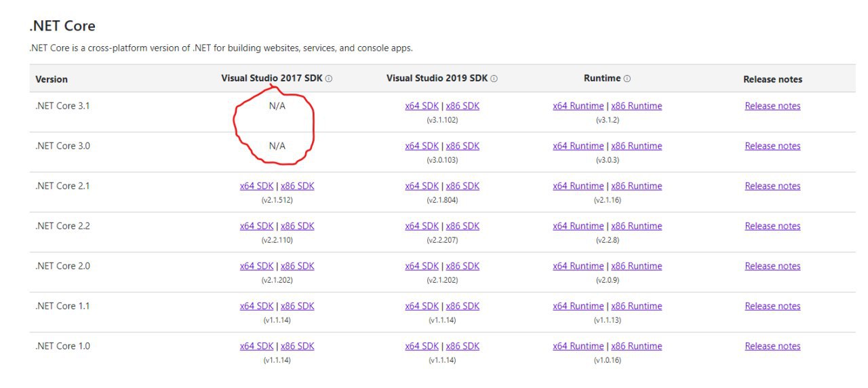Screen dimensions: 868x388
Task: Download .NET Core 2.2 x64 SDK for VS 2019
Action: coord(422,226)
